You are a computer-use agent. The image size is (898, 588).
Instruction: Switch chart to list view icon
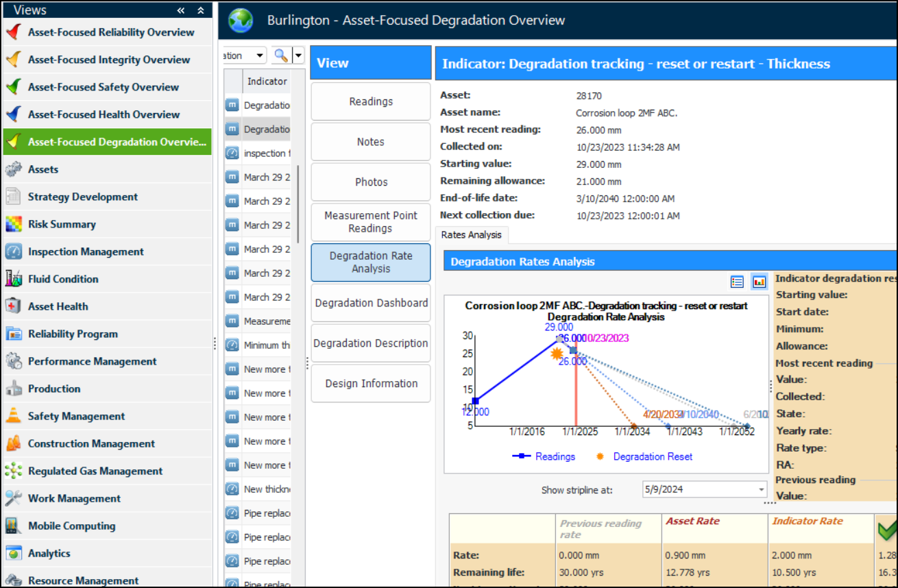coord(738,282)
